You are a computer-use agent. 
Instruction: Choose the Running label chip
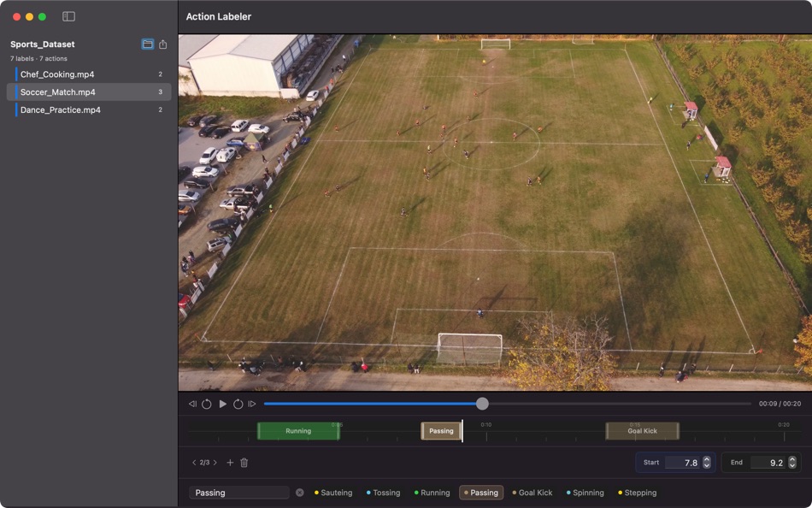(x=432, y=493)
